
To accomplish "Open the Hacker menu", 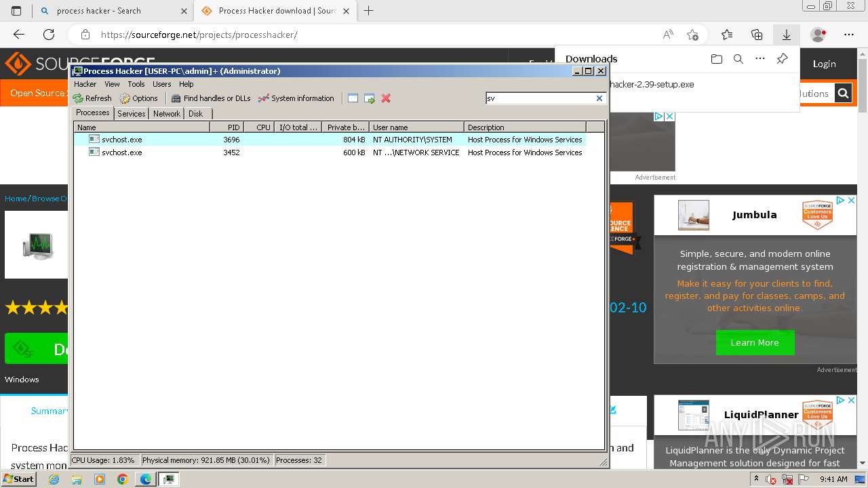I will tap(85, 84).
